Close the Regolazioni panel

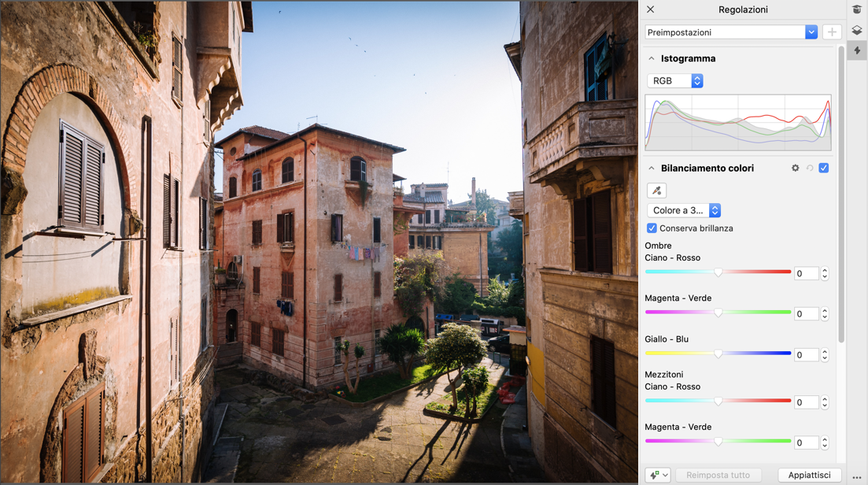click(x=650, y=9)
